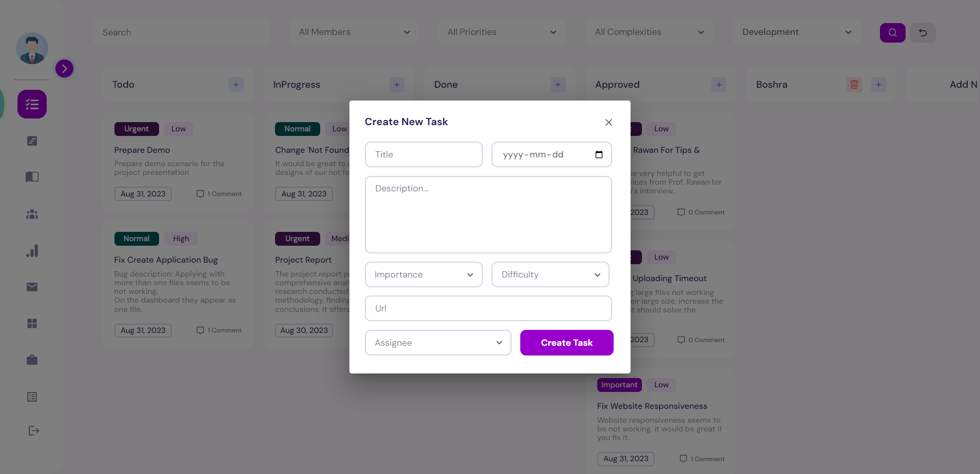The width and height of the screenshot is (980, 474).
Task: Click the dashboard grid icon in sidebar
Action: (x=32, y=323)
